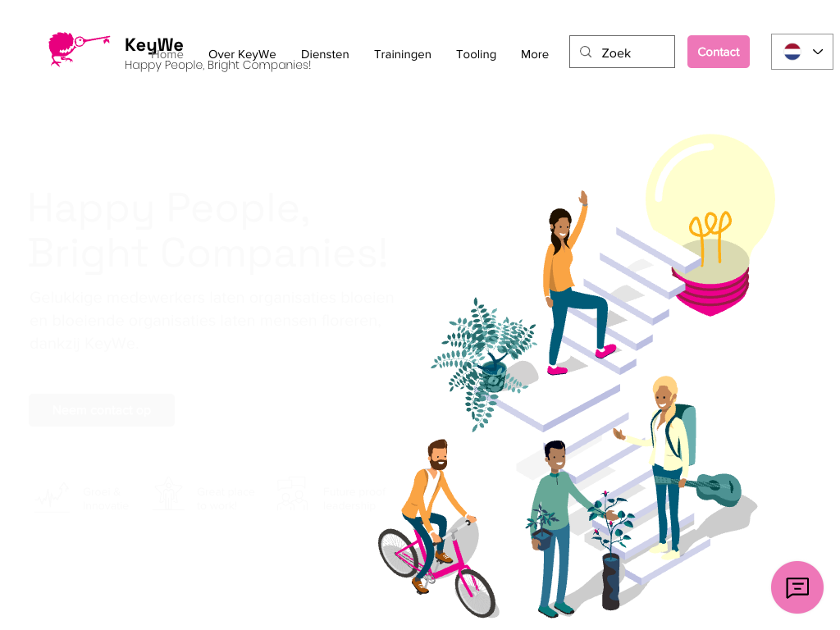Click the faded Future proof leadership icon
This screenshot has height=630, width=840.
click(x=292, y=494)
